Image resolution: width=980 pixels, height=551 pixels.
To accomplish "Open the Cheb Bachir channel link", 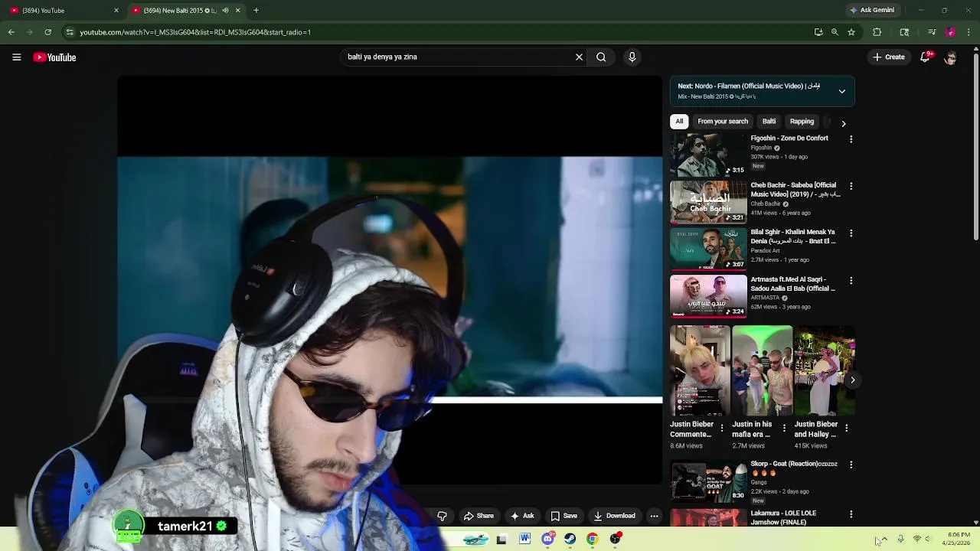I will (x=765, y=204).
